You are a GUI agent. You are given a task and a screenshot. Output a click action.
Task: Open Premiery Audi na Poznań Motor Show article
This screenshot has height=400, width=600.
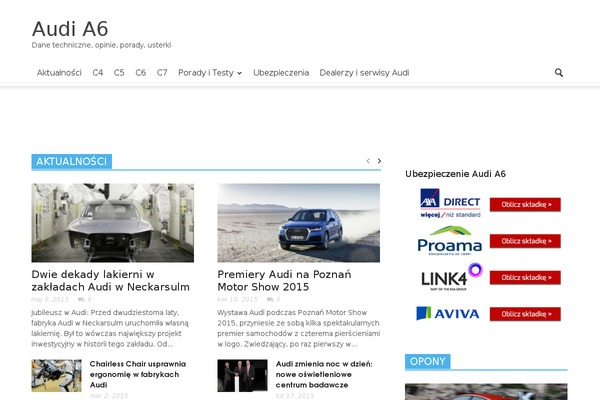(x=282, y=280)
